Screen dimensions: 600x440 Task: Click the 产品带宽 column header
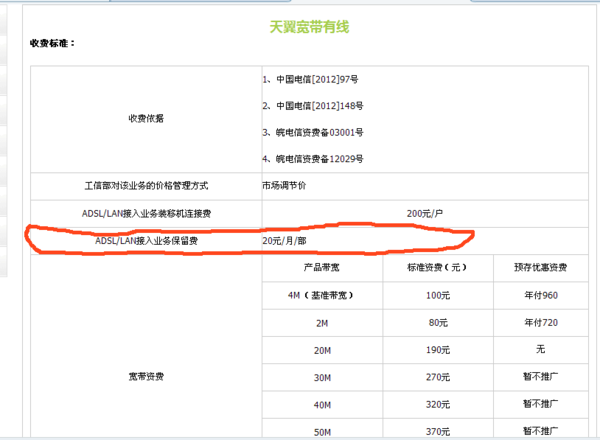pos(322,267)
